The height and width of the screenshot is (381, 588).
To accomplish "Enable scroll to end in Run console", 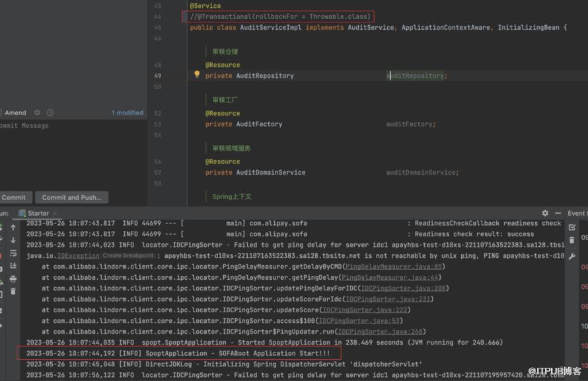I will pyautogui.click(x=13, y=267).
